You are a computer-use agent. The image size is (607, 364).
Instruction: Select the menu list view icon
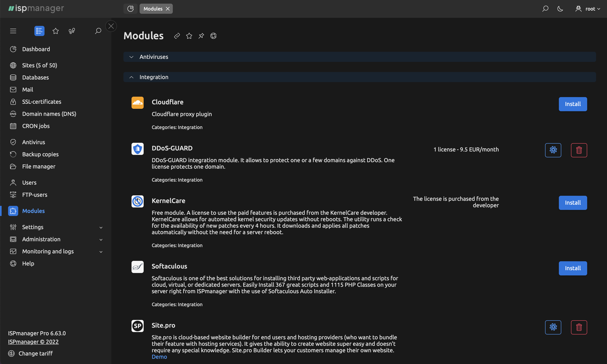[x=39, y=31]
